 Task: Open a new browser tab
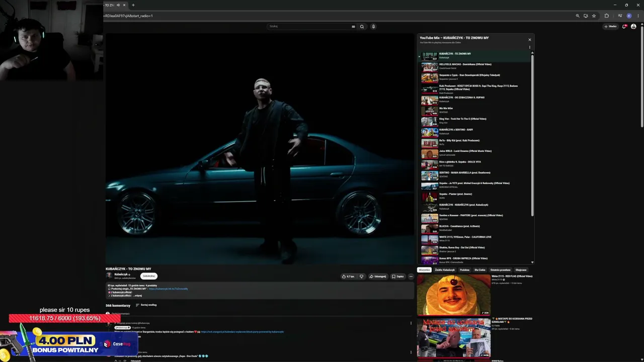coord(133,5)
